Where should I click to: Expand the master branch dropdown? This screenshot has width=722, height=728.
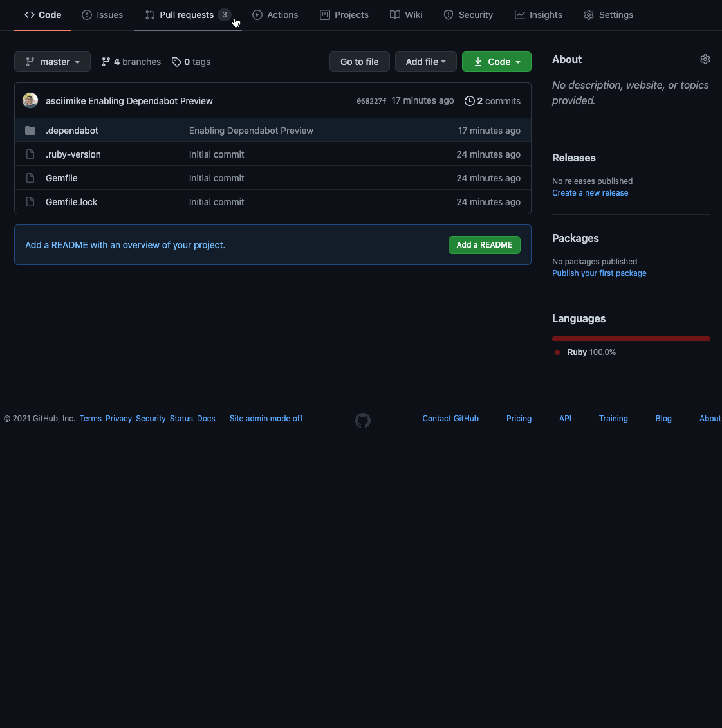tap(52, 62)
